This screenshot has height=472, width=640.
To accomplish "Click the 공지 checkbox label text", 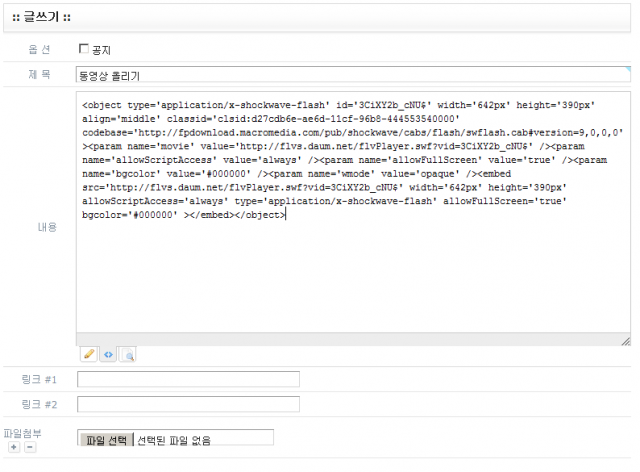I will [101, 49].
